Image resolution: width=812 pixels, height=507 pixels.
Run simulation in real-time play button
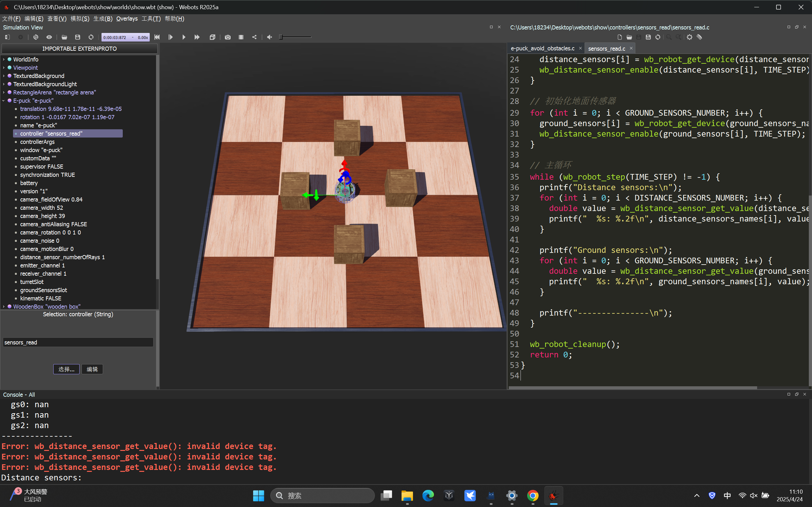tap(184, 37)
